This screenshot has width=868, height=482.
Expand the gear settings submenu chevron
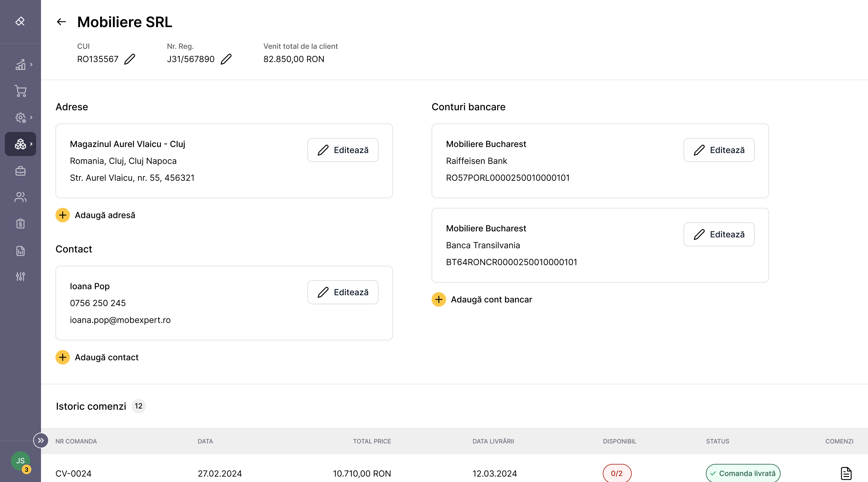[x=31, y=117]
